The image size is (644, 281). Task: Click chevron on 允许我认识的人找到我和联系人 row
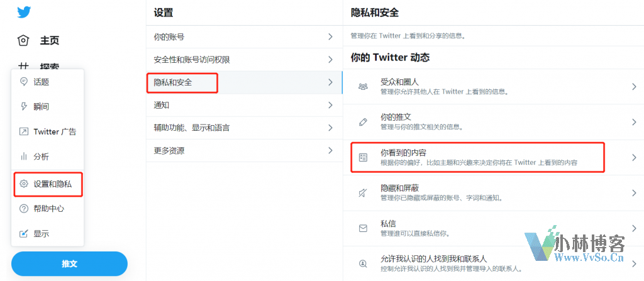[x=634, y=264]
